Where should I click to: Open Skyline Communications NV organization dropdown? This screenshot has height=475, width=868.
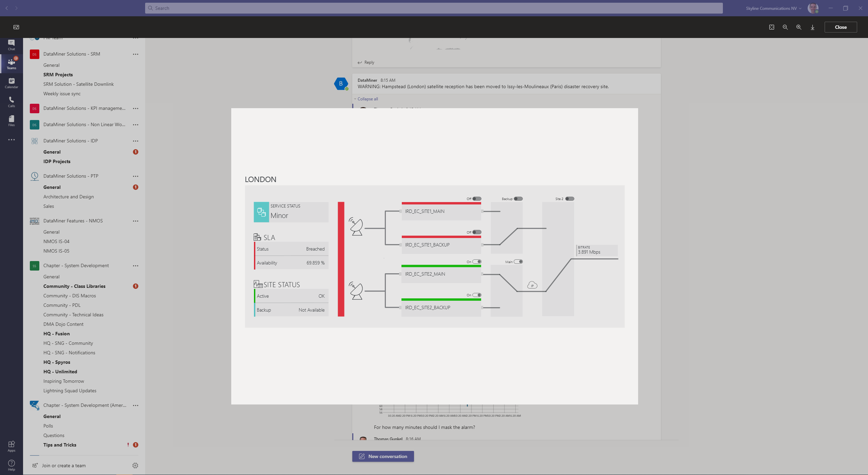pos(773,8)
